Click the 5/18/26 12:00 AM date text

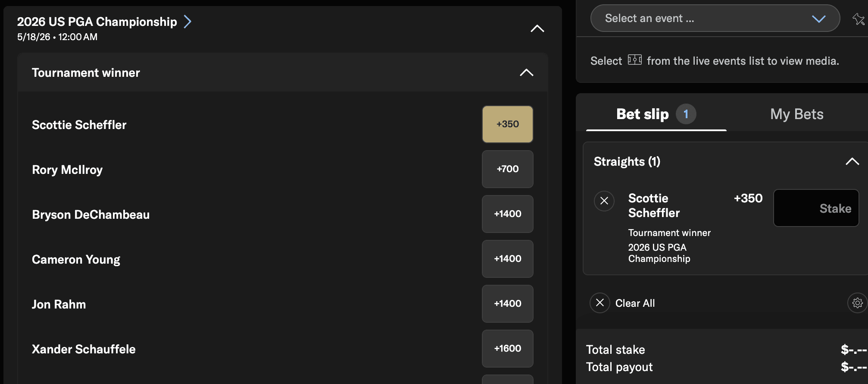click(57, 37)
